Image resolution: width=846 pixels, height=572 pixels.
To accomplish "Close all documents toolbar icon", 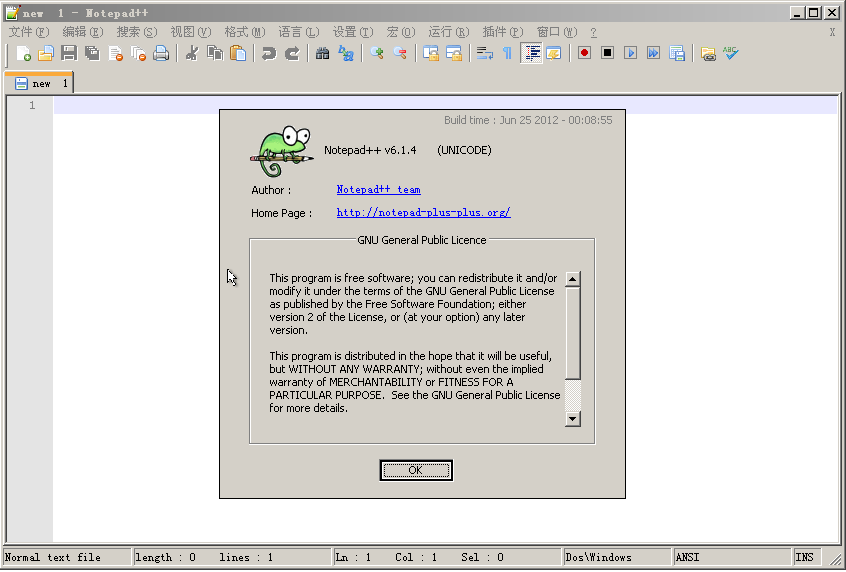I will click(139, 53).
